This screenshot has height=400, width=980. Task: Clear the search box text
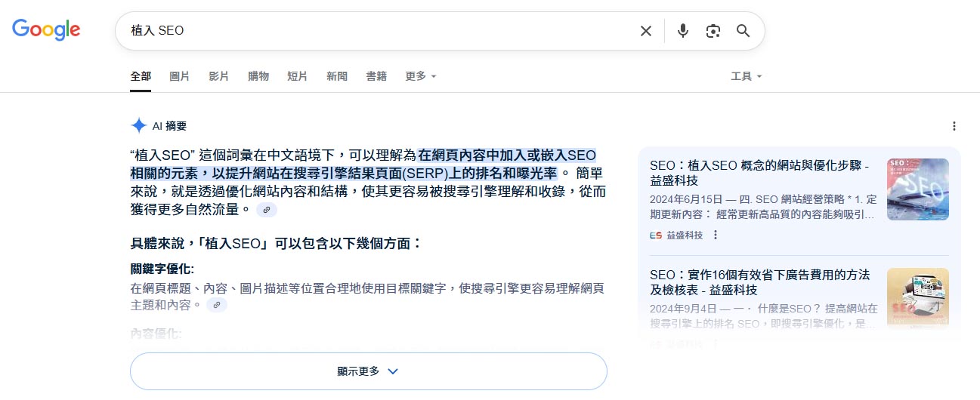pyautogui.click(x=646, y=31)
